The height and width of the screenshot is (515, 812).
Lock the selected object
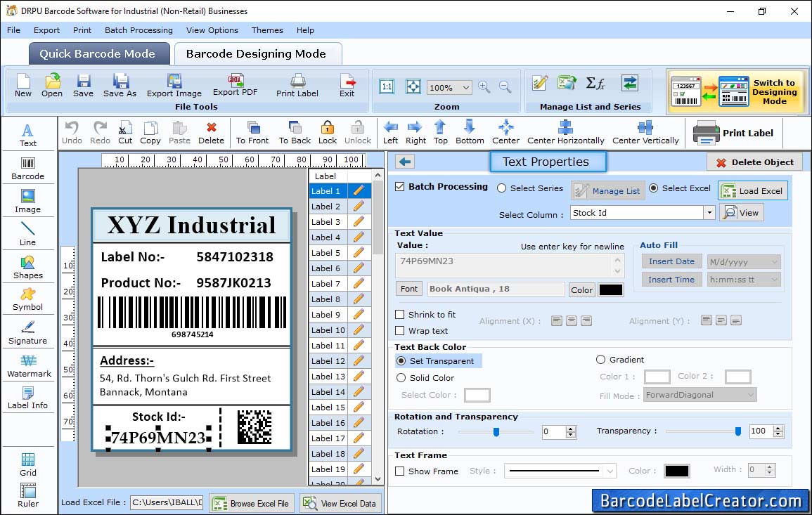pyautogui.click(x=328, y=133)
